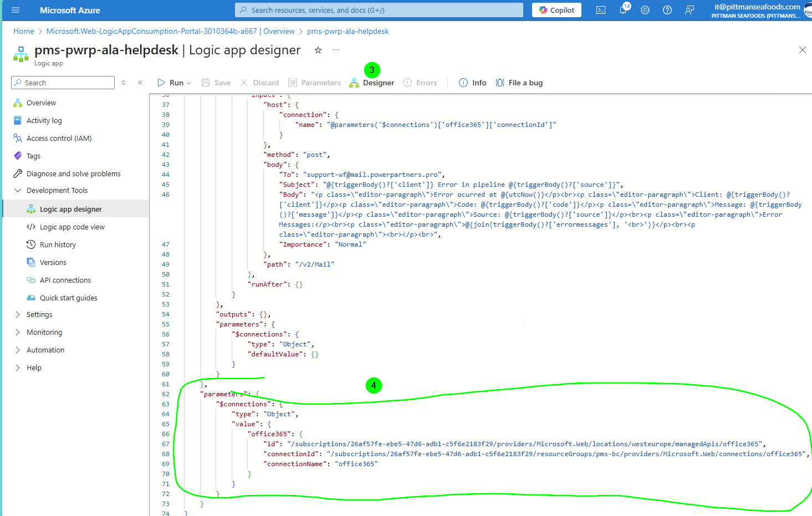Open the Run dropdown arrow
The image size is (812, 516).
pyautogui.click(x=189, y=83)
